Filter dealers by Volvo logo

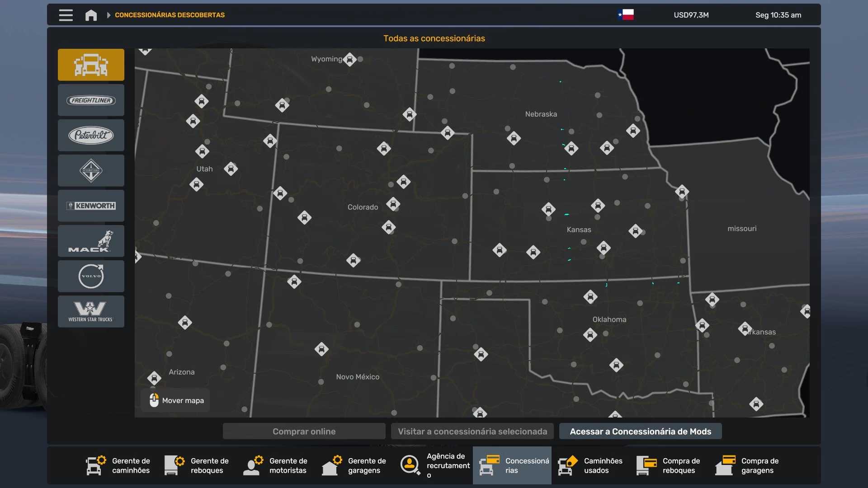(x=91, y=276)
